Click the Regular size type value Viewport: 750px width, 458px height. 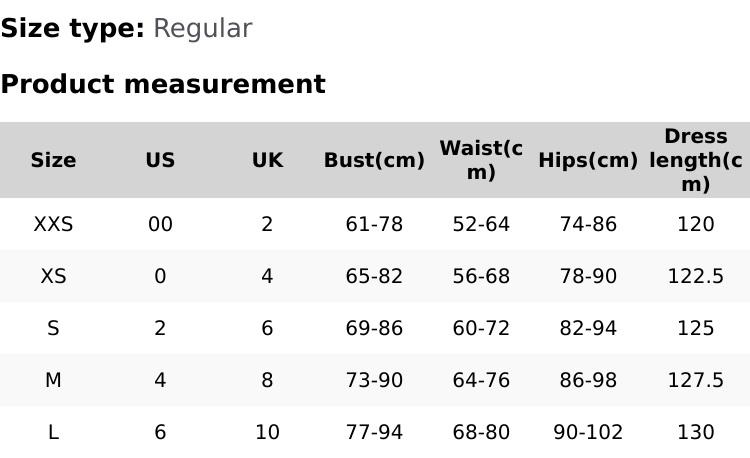click(202, 28)
